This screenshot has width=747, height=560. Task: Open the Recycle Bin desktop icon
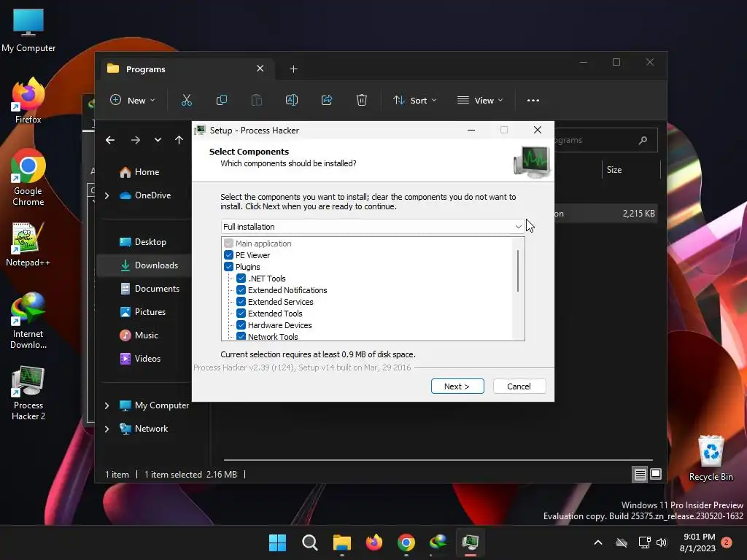click(711, 458)
